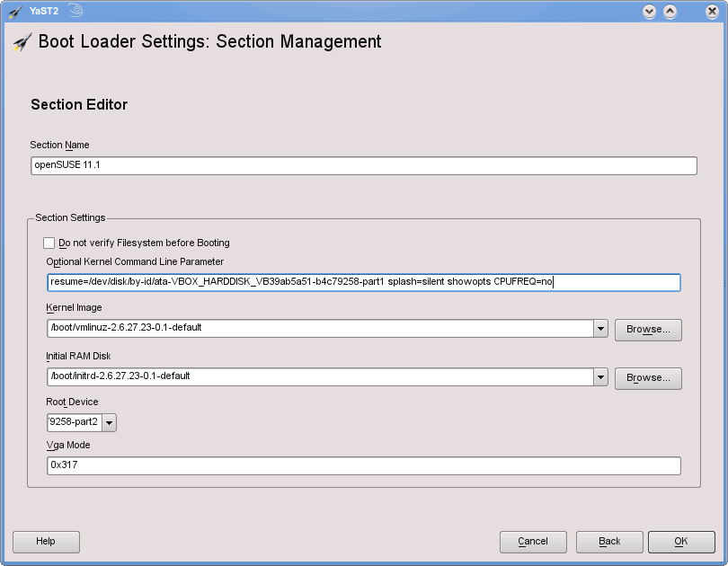Browse for an Initial RAM Disk file
Screen dimensions: 728x566
click(x=648, y=378)
